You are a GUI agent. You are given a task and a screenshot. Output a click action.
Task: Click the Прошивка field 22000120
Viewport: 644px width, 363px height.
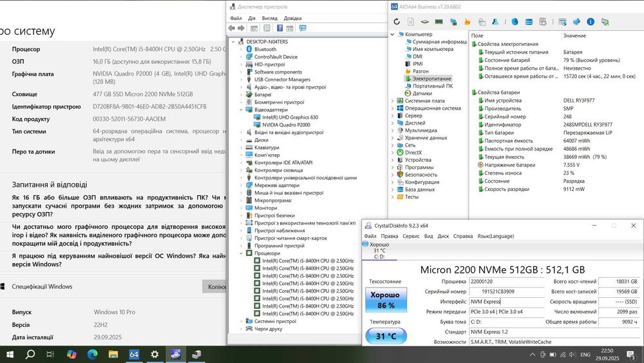[x=506, y=282]
